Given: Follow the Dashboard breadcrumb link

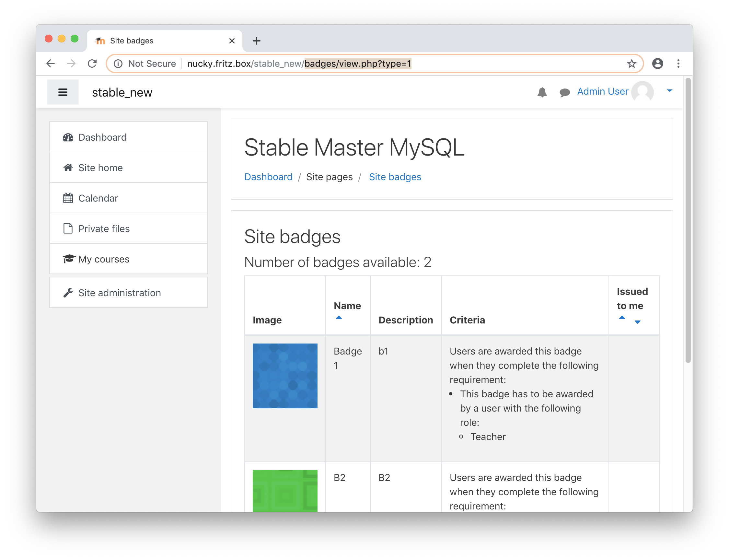Looking at the screenshot, I should pos(268,177).
